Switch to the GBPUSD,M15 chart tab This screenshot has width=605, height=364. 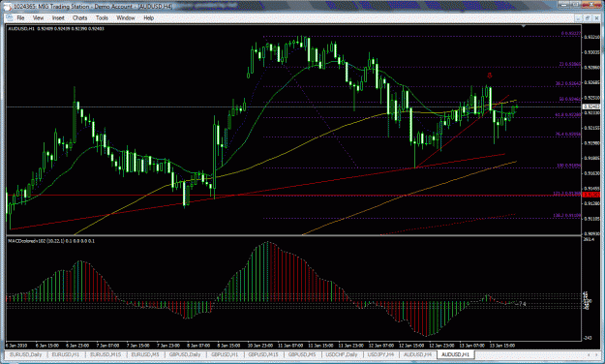click(x=263, y=354)
